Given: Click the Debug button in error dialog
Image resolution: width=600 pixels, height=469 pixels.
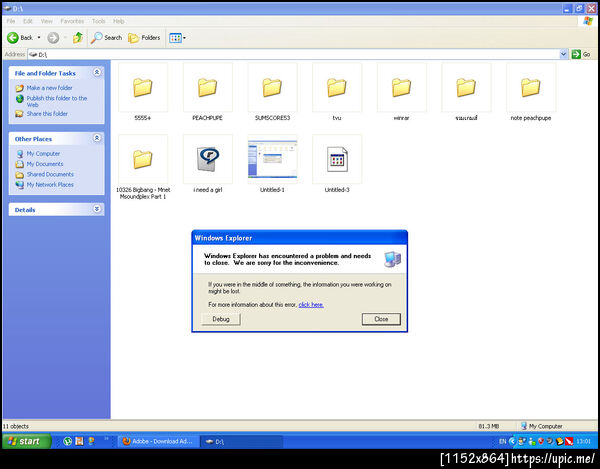Looking at the screenshot, I should point(221,319).
